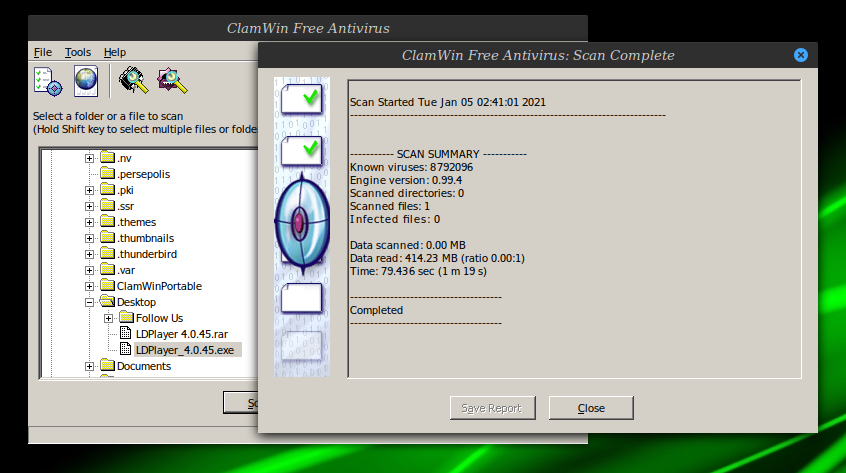Click the LDPlayer_4.0.45.exe file icon
846x473 pixels.
coord(126,349)
